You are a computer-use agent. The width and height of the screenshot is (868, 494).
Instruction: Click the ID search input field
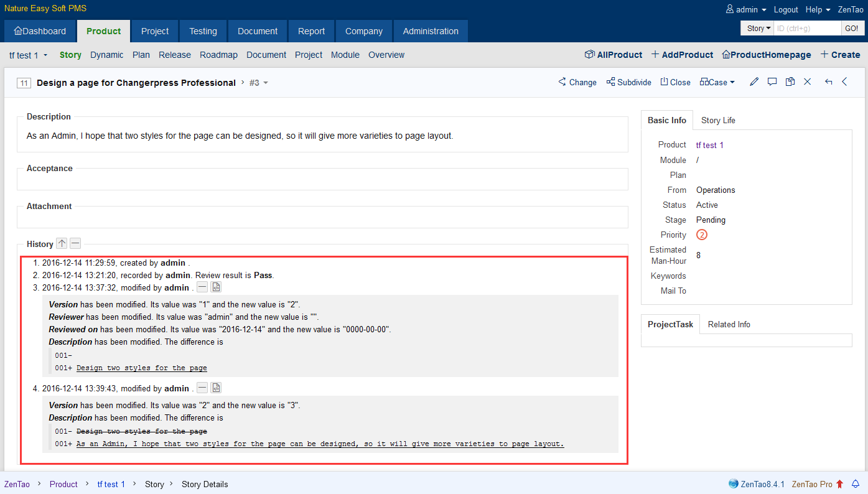point(807,29)
